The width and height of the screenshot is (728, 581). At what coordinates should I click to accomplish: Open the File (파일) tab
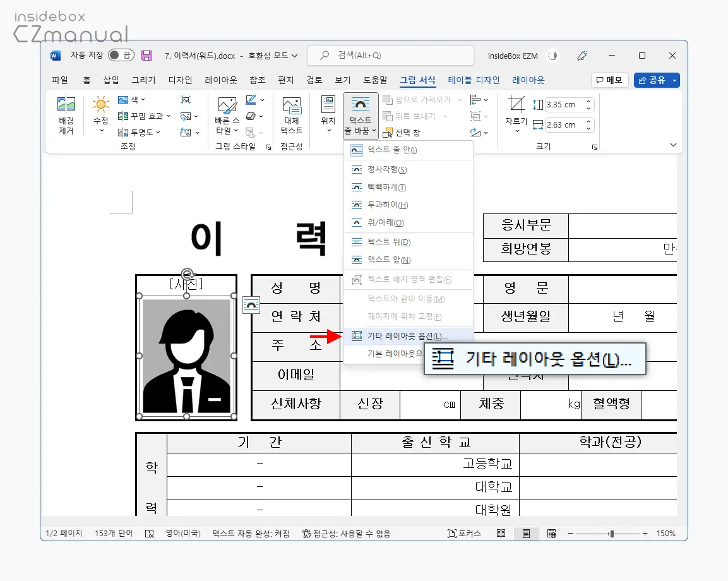[x=60, y=80]
